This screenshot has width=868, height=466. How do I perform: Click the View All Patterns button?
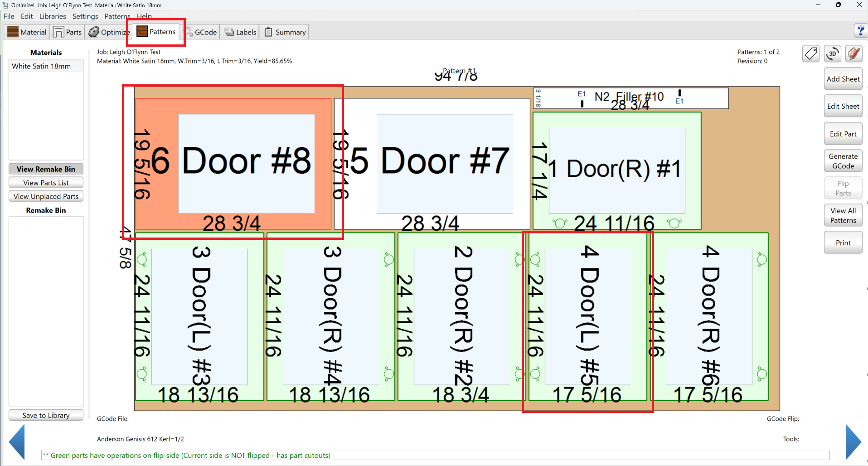coord(843,215)
